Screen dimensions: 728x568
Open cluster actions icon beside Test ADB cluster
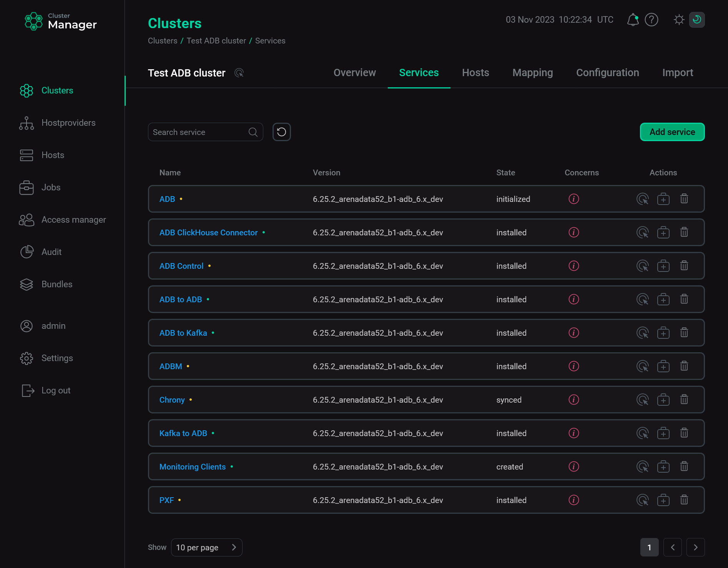[239, 73]
